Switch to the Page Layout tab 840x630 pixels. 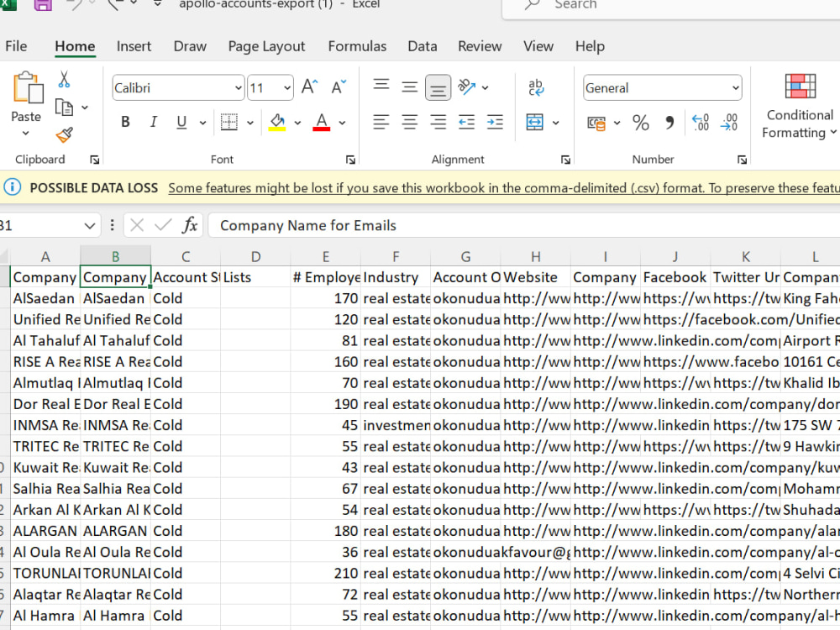(267, 46)
